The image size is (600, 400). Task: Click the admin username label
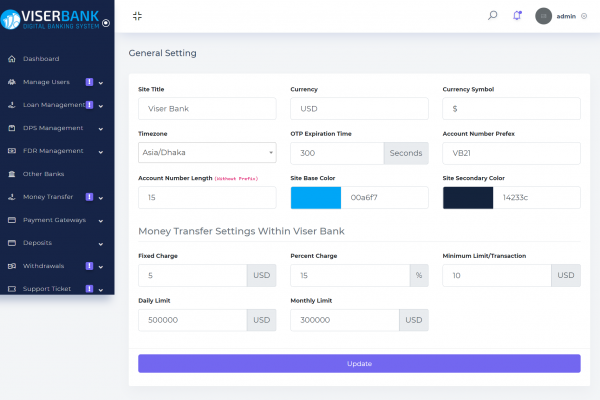[566, 16]
